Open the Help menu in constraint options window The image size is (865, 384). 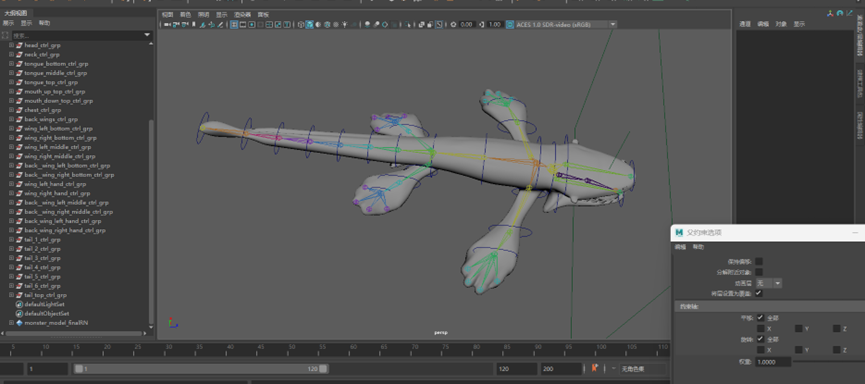pyautogui.click(x=698, y=247)
